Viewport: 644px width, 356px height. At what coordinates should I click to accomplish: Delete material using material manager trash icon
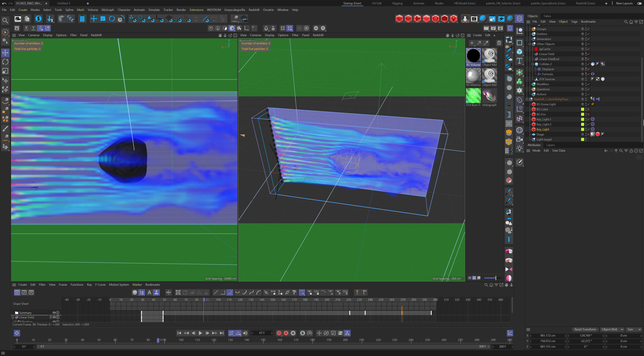click(499, 43)
